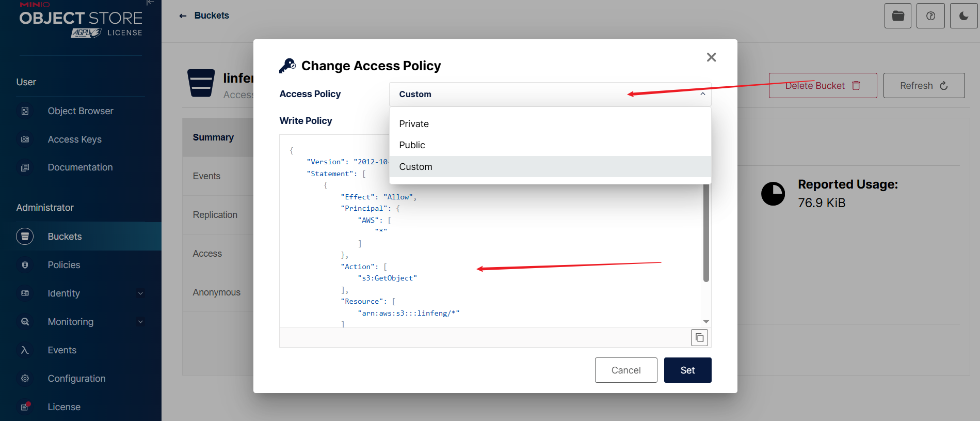The height and width of the screenshot is (421, 980).
Task: Click the folder icon in top bar
Action: (898, 16)
